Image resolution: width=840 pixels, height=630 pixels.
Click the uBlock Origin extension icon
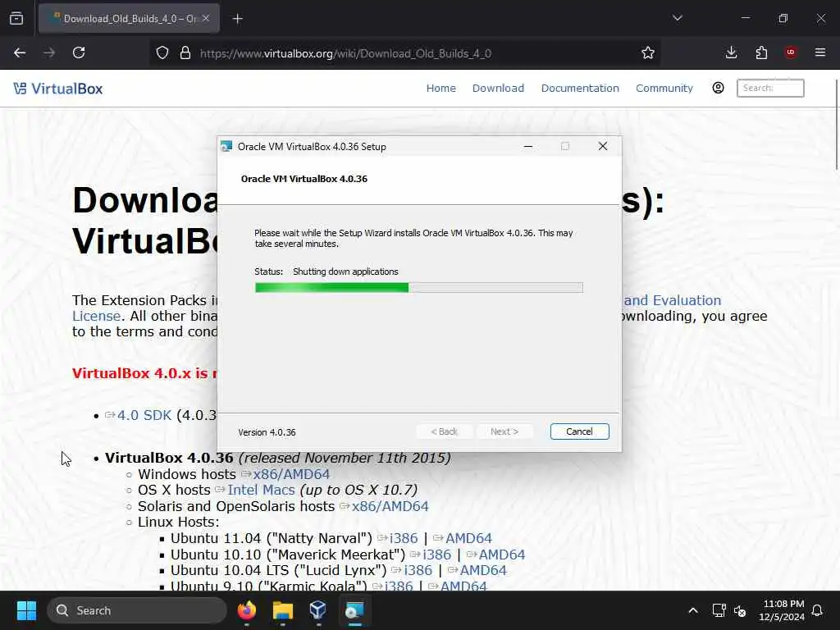point(791,52)
